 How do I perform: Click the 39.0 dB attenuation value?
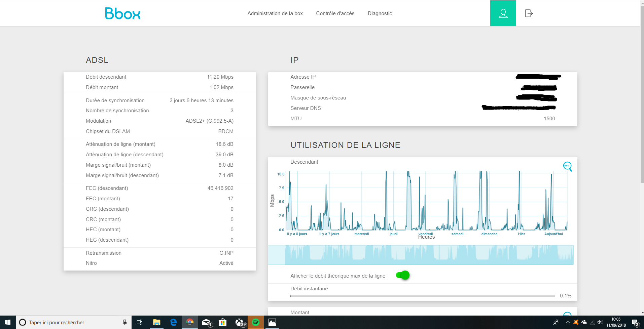point(224,155)
